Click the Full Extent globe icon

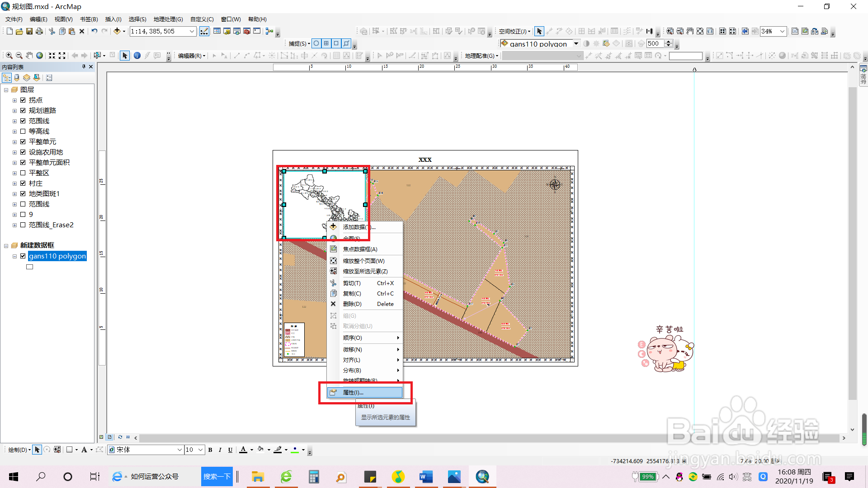(x=40, y=56)
